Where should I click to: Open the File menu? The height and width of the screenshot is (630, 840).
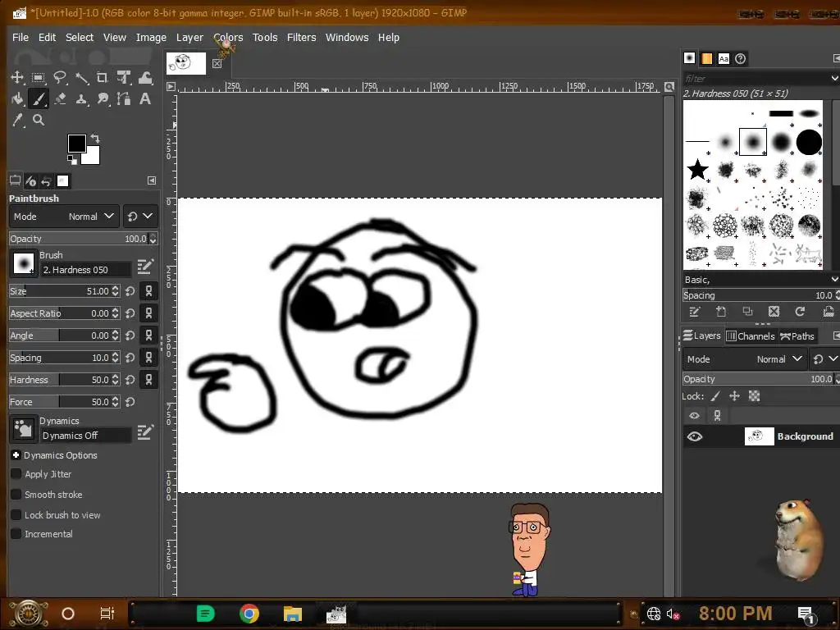point(21,38)
